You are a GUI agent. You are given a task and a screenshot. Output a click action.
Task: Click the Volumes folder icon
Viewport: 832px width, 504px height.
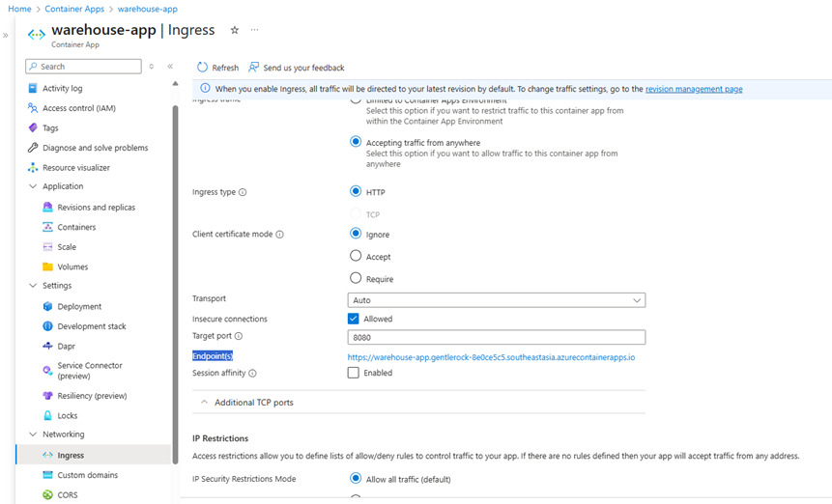tap(47, 266)
